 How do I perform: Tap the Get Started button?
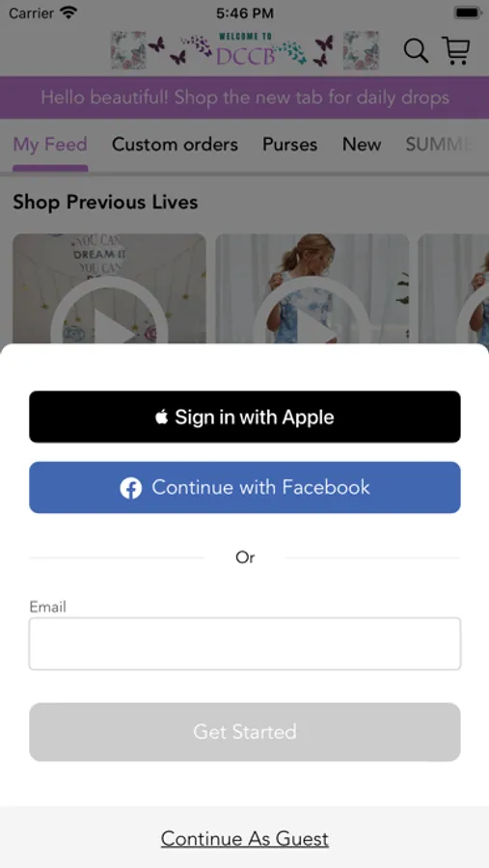(245, 732)
